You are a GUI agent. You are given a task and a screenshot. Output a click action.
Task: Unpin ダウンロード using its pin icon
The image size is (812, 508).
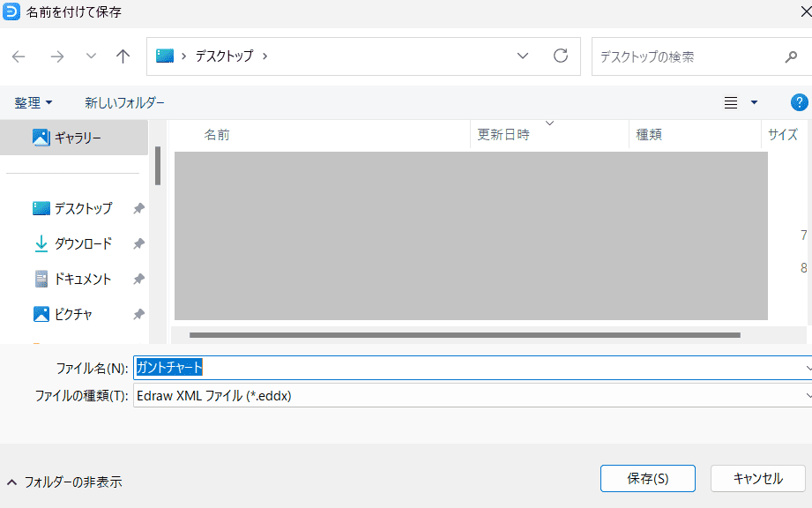[138, 243]
